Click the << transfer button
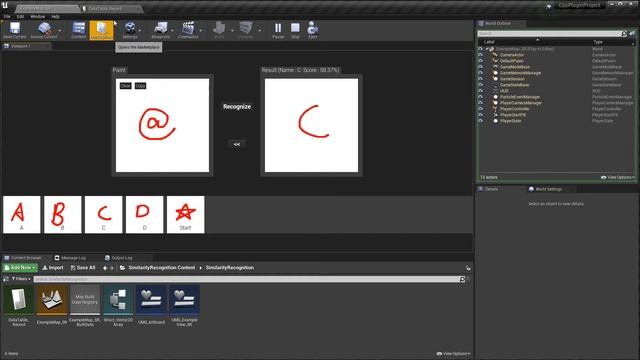Image resolution: width=640 pixels, height=360 pixels. (237, 144)
